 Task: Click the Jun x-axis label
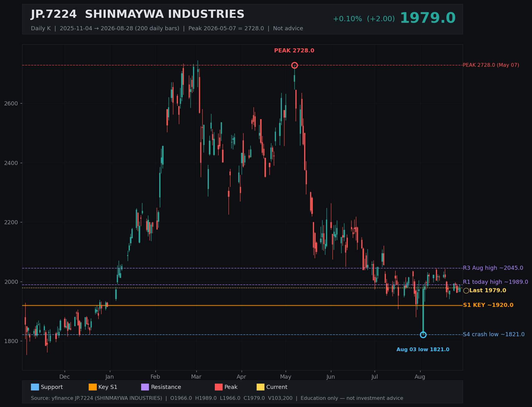[x=331, y=377]
